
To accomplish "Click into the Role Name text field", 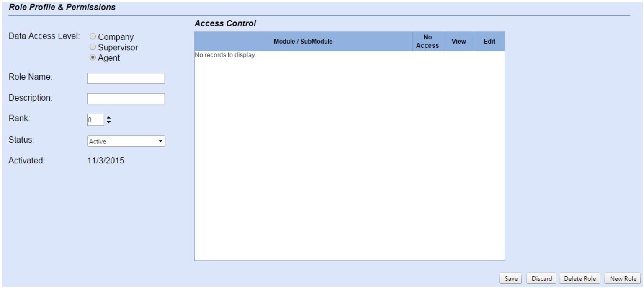I will pyautogui.click(x=126, y=78).
